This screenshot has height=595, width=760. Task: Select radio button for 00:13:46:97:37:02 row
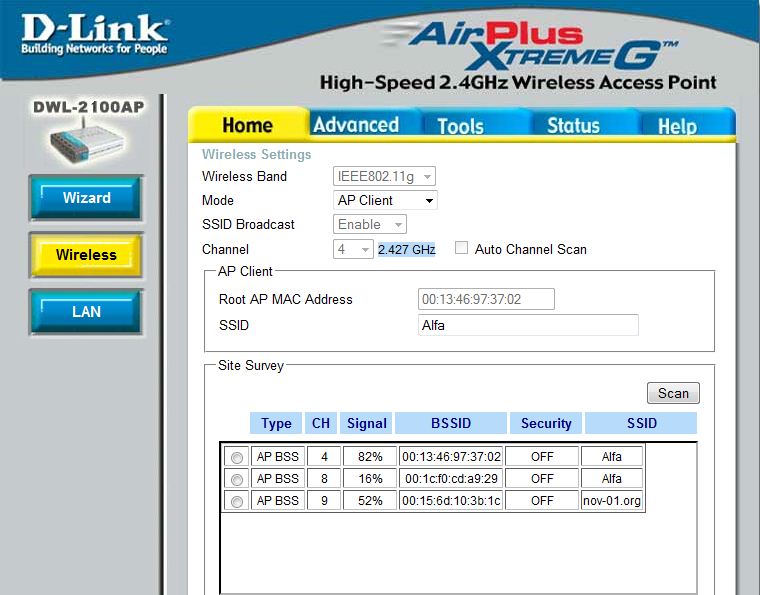[x=237, y=457]
